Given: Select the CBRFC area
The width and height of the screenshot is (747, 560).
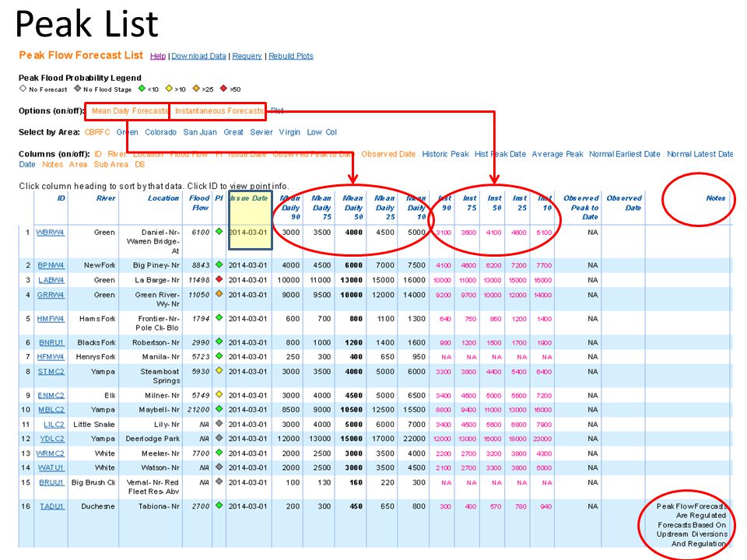Looking at the screenshot, I should 97,132.
